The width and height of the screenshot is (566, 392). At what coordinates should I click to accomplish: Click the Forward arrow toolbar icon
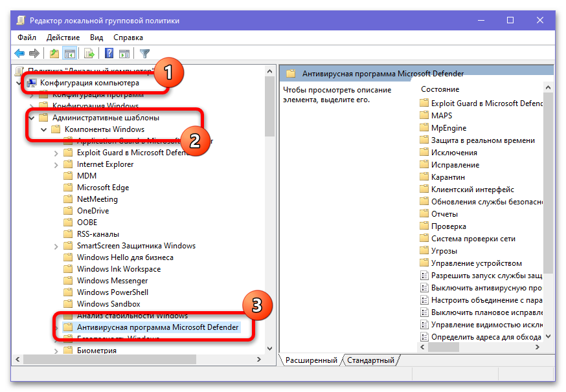pos(34,54)
